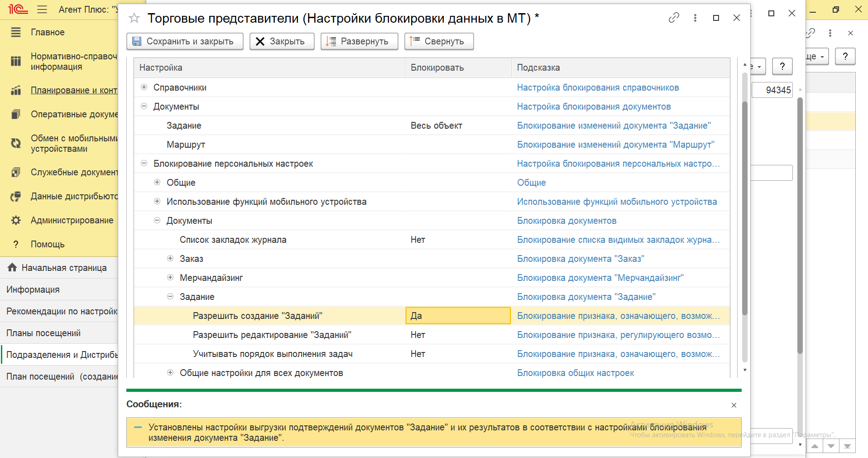Screen dimensions: 868x458
Task: Click the dialog vertical scrollbar thumb
Action: pyautogui.click(x=745, y=208)
